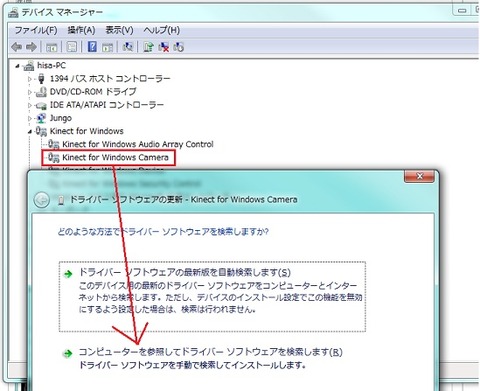
Task: Open the ファイル(F) menu
Action: click(36, 30)
